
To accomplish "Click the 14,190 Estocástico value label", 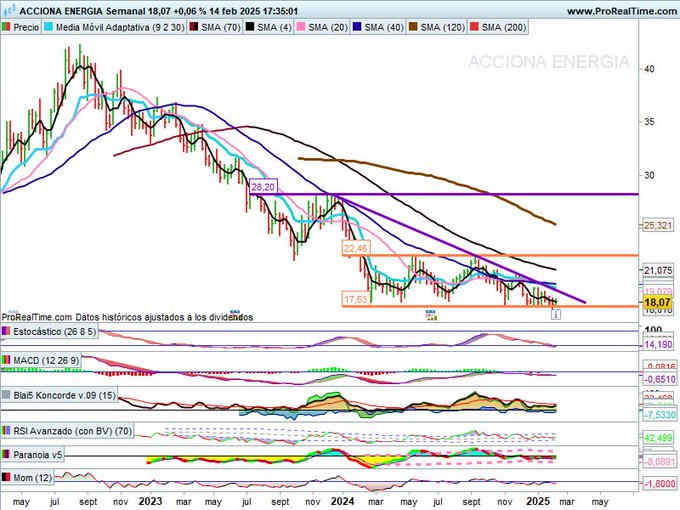I will 658,344.
